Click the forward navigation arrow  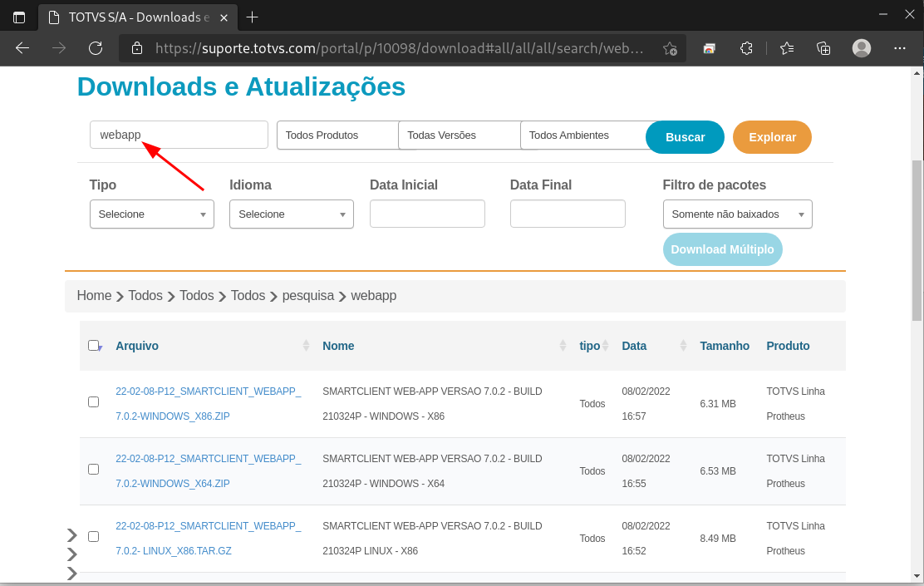tap(59, 48)
